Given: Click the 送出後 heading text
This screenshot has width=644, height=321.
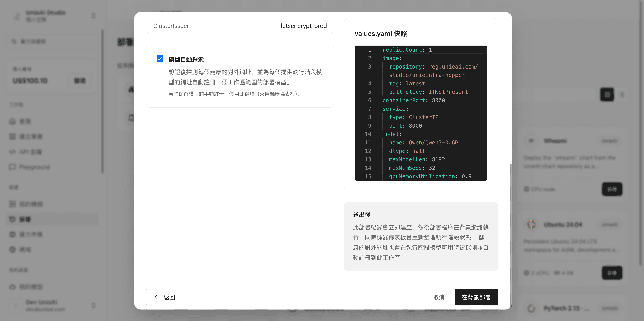Looking at the screenshot, I should (361, 215).
